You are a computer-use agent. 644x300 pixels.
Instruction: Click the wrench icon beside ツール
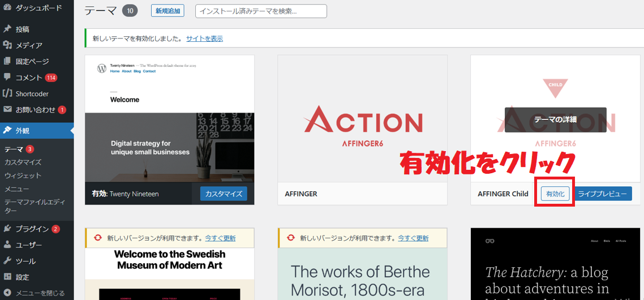pyautogui.click(x=7, y=261)
